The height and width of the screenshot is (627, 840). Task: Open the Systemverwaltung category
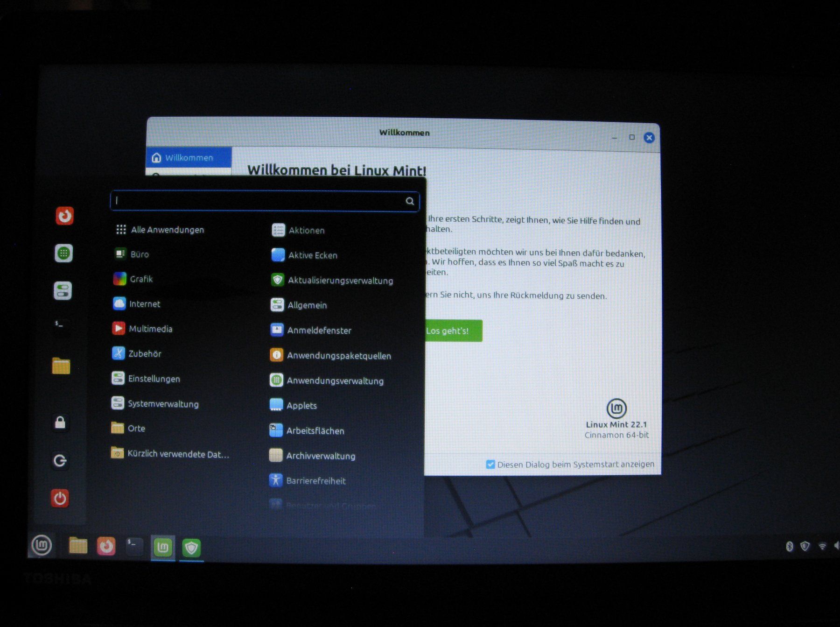[x=154, y=404]
